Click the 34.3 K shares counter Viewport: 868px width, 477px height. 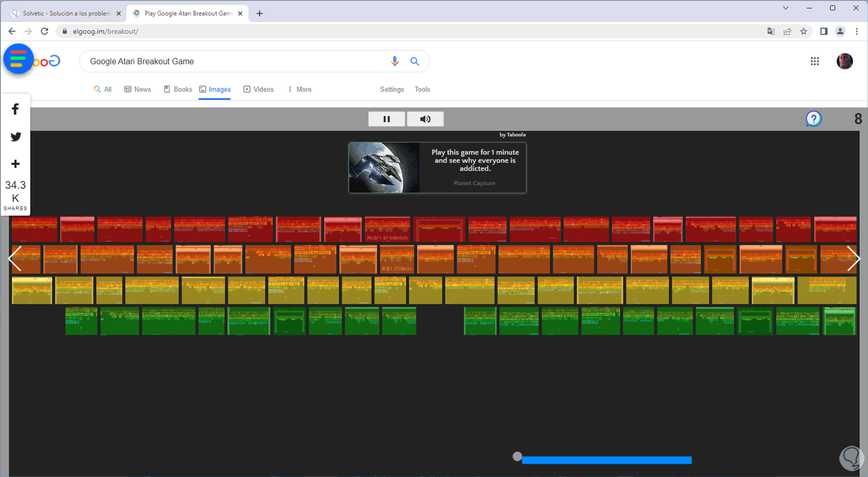pos(16,195)
